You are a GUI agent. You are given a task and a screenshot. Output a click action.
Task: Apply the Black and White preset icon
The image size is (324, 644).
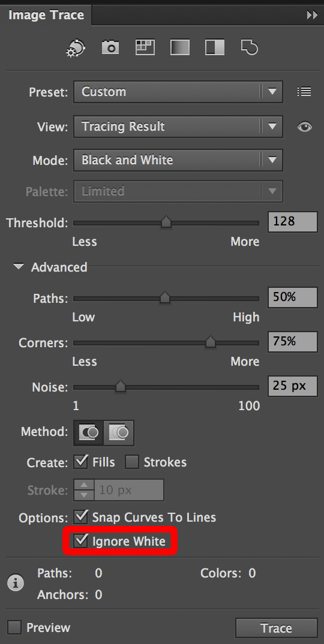tap(215, 47)
